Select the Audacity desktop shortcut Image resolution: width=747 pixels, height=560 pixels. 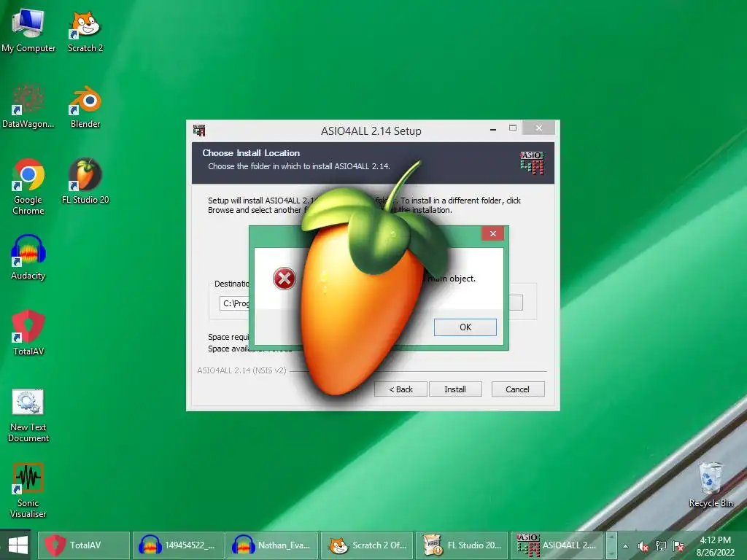tap(28, 257)
